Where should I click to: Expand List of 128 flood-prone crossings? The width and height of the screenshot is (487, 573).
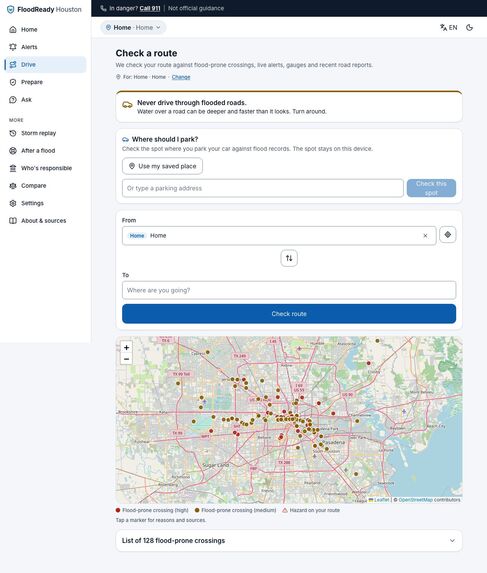(x=289, y=541)
